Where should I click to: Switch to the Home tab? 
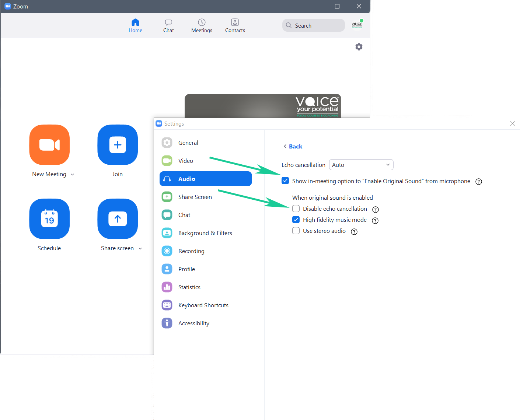[136, 25]
